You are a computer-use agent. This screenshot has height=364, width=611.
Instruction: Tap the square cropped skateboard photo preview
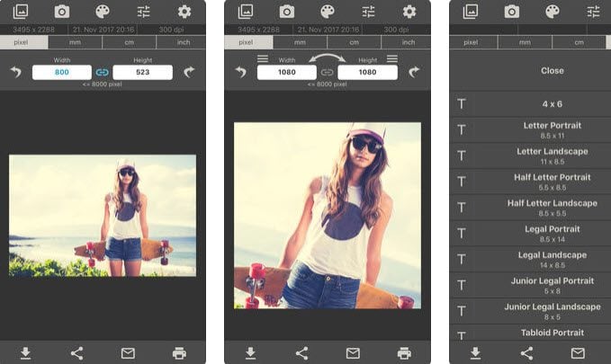point(328,216)
